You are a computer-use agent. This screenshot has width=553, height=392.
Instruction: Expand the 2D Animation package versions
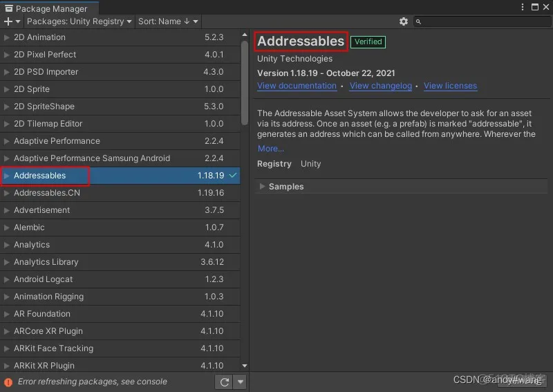[x=6, y=37]
